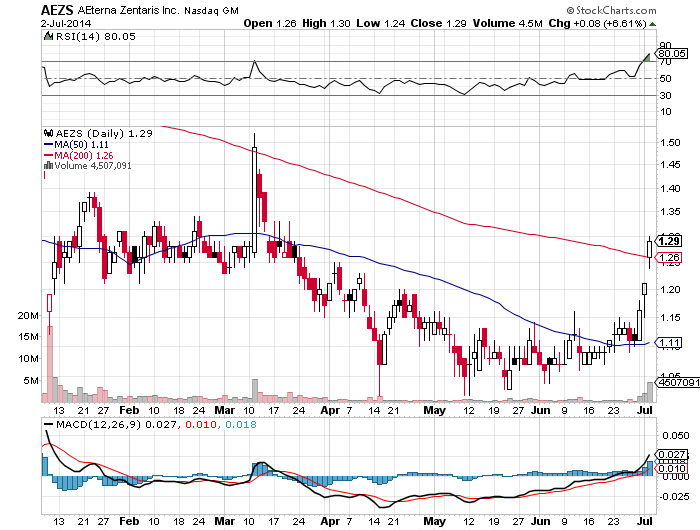The height and width of the screenshot is (530, 700).
Task: Click the Jul label on the date axis
Action: click(645, 410)
